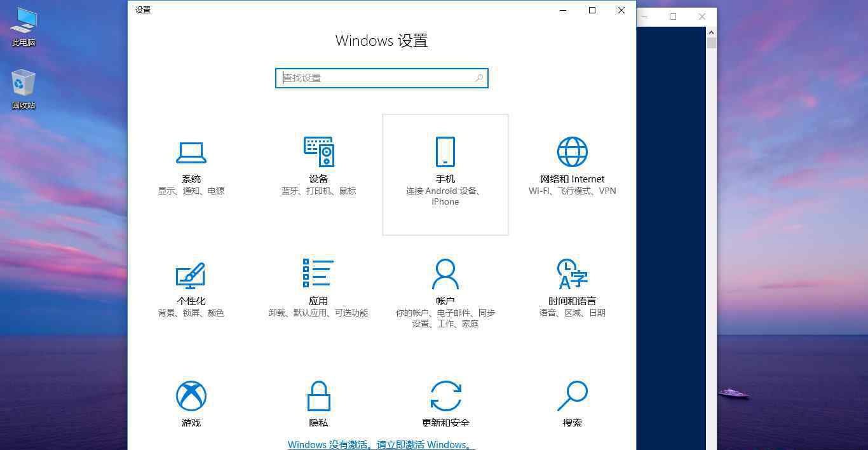Click 背景、锁屏、颜色 description
868x450 pixels.
(x=191, y=313)
